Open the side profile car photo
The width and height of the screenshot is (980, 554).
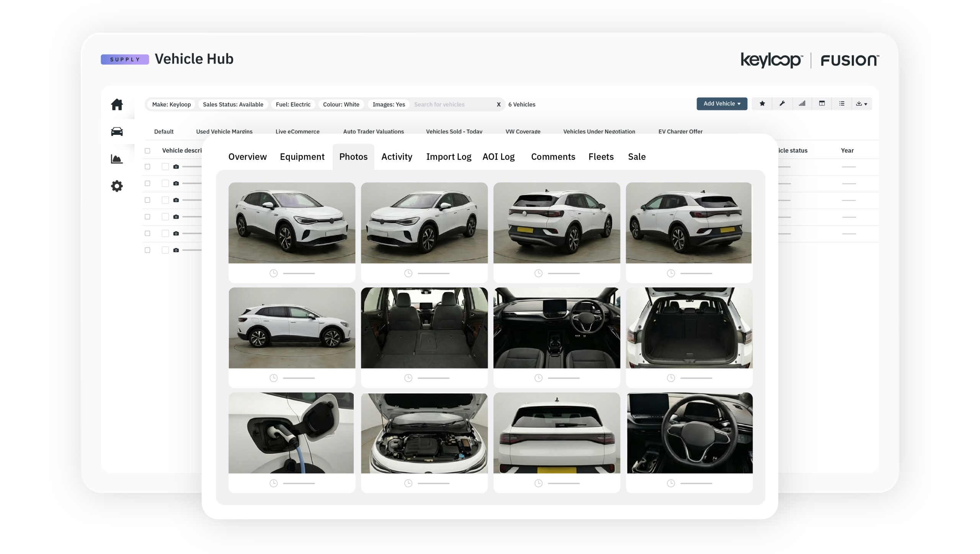click(x=292, y=328)
